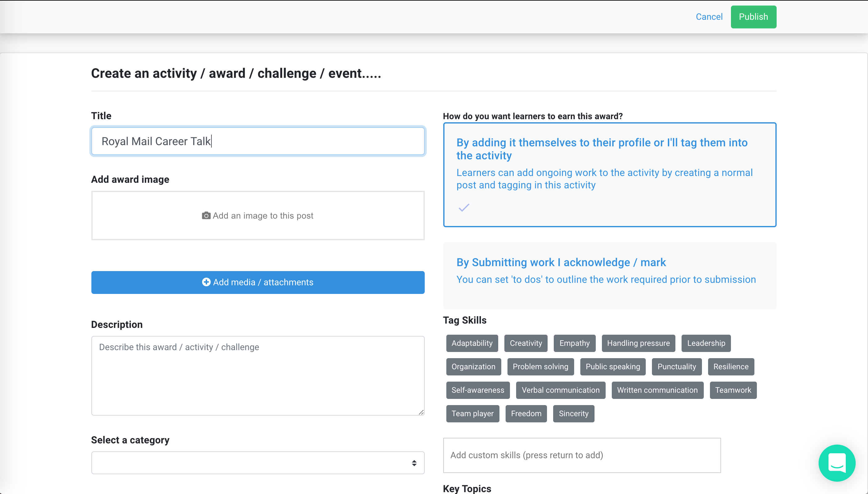
Task: Click Add an image to this post
Action: [x=257, y=216]
